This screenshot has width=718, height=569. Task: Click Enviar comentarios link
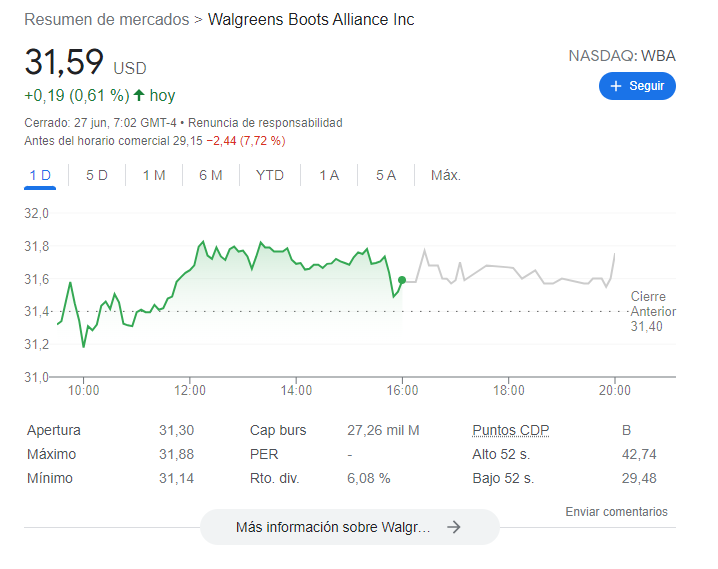tap(616, 511)
